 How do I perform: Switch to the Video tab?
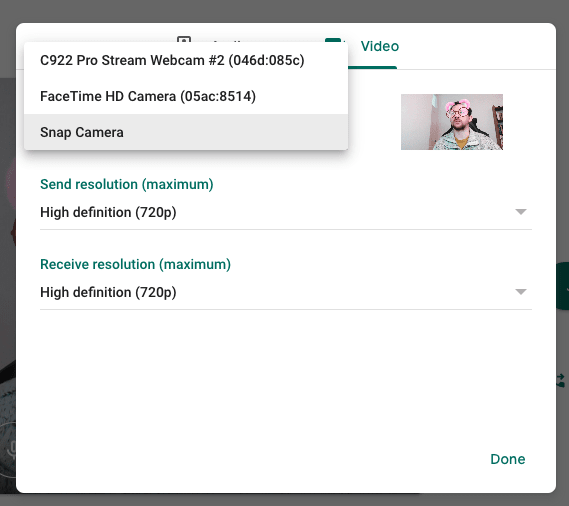[380, 46]
